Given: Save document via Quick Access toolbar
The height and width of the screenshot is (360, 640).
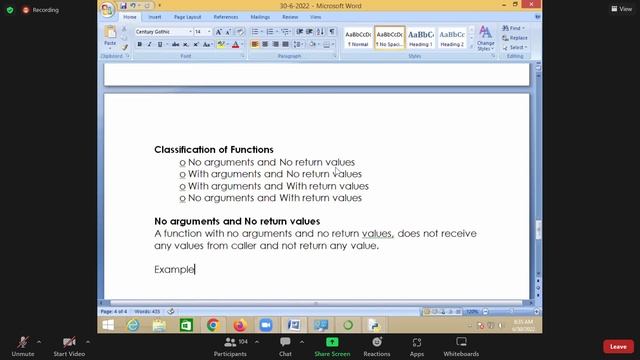Looking at the screenshot, I should [123, 6].
